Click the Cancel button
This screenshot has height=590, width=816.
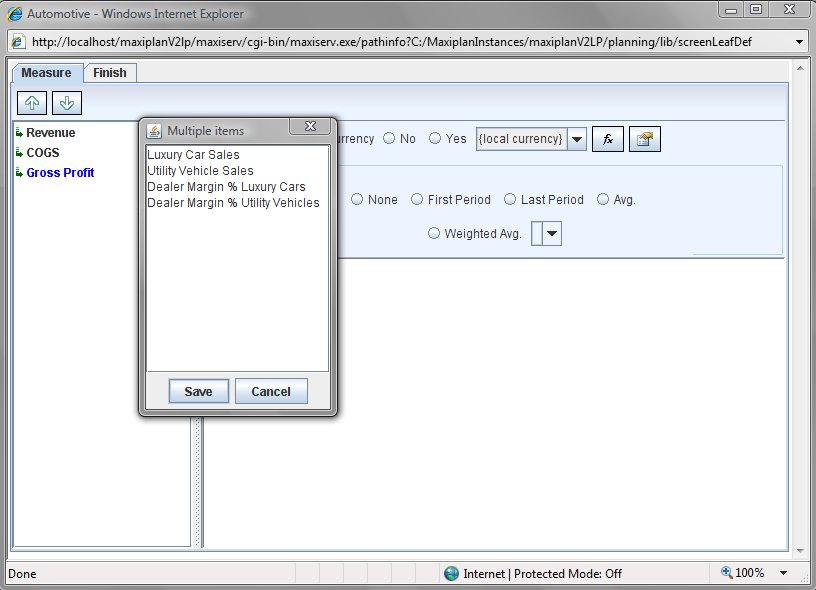[271, 391]
